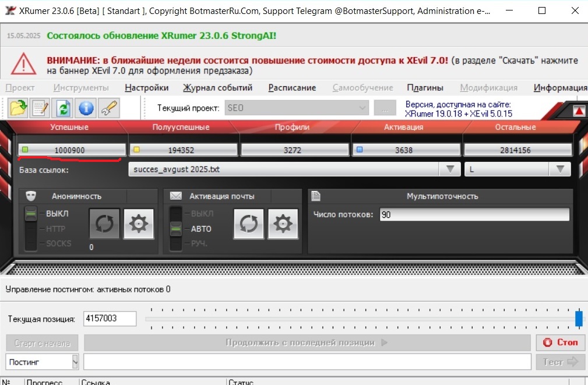The width and height of the screenshot is (588, 385).
Task: Set mail activation switch to РУЧ.
Action: click(x=199, y=243)
